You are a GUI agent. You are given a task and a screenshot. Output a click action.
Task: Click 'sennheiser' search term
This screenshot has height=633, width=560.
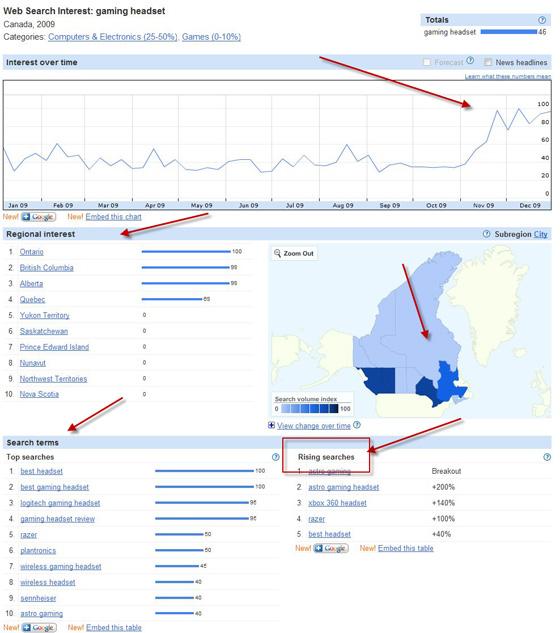pyautogui.click(x=38, y=598)
